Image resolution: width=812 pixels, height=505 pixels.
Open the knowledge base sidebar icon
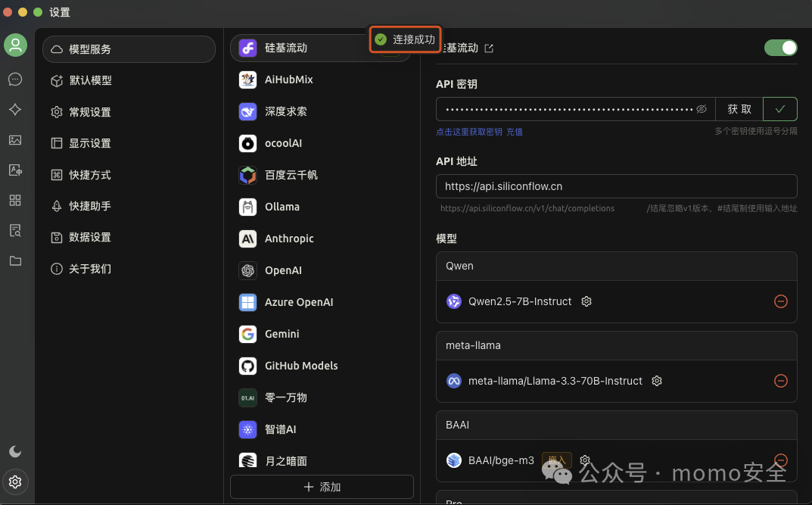[x=15, y=230]
